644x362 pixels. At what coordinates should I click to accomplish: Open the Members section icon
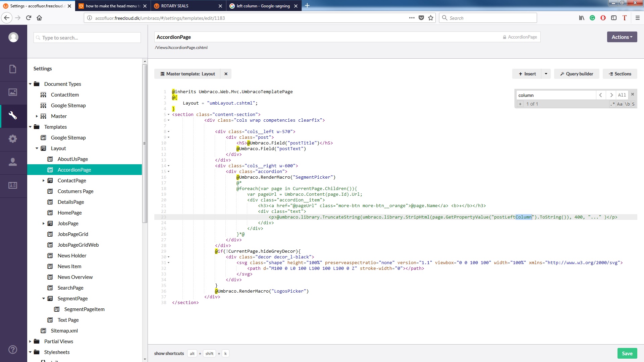click(x=13, y=185)
